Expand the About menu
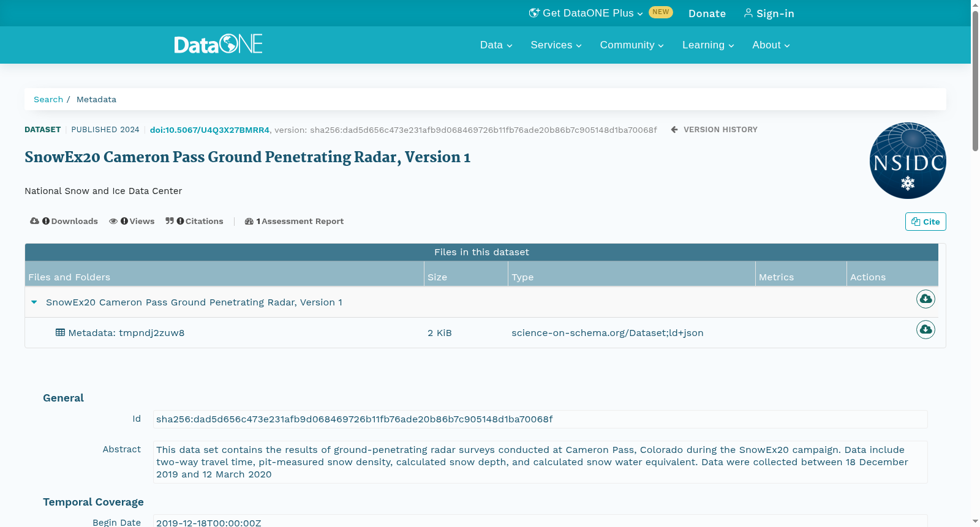 pyautogui.click(x=771, y=45)
